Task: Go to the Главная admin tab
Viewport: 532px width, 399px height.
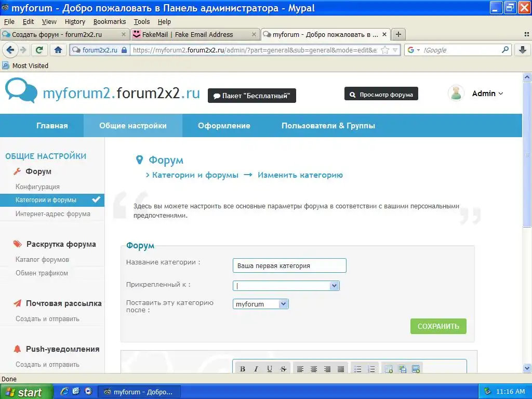Action: point(52,126)
